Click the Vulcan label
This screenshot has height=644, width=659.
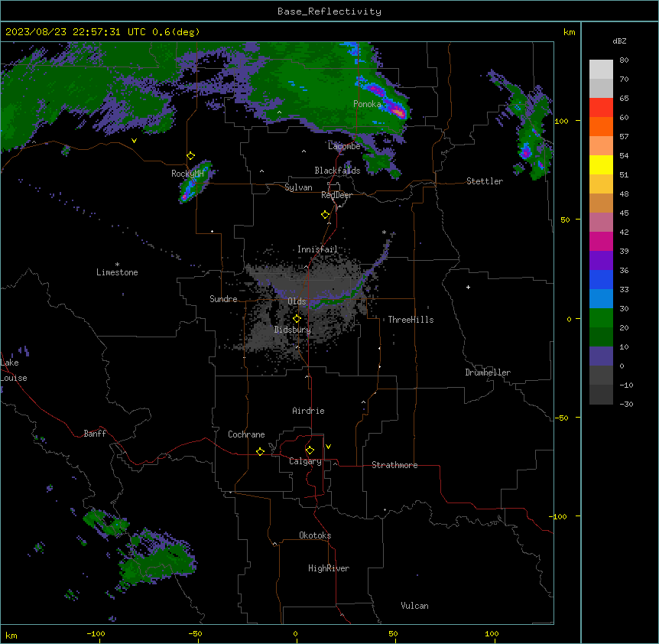coord(414,606)
